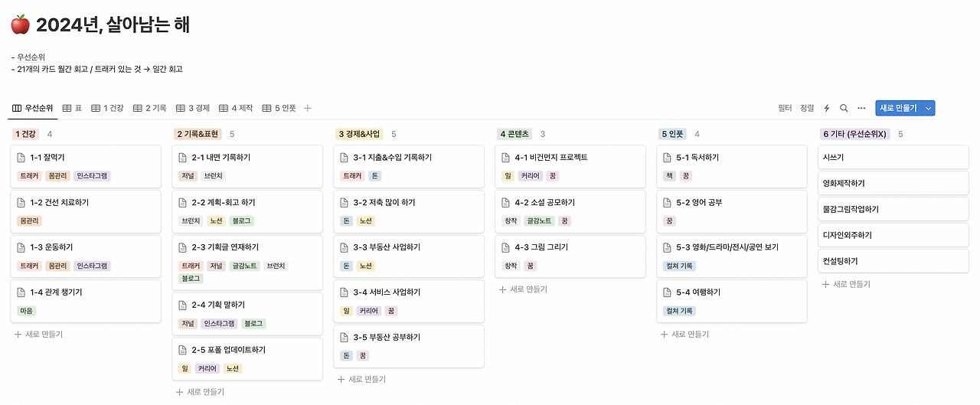Click page icon of 5-1 독서하기 card

667,158
